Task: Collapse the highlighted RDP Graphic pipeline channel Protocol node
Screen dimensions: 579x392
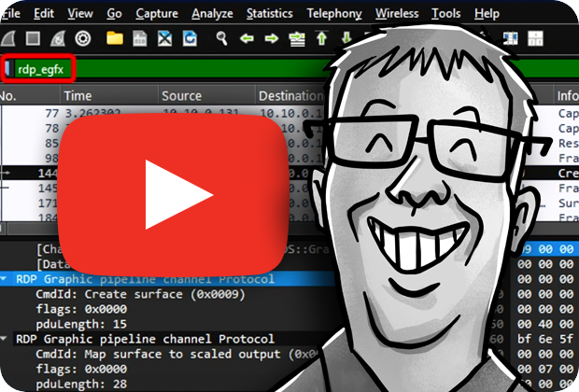Action: coord(4,279)
